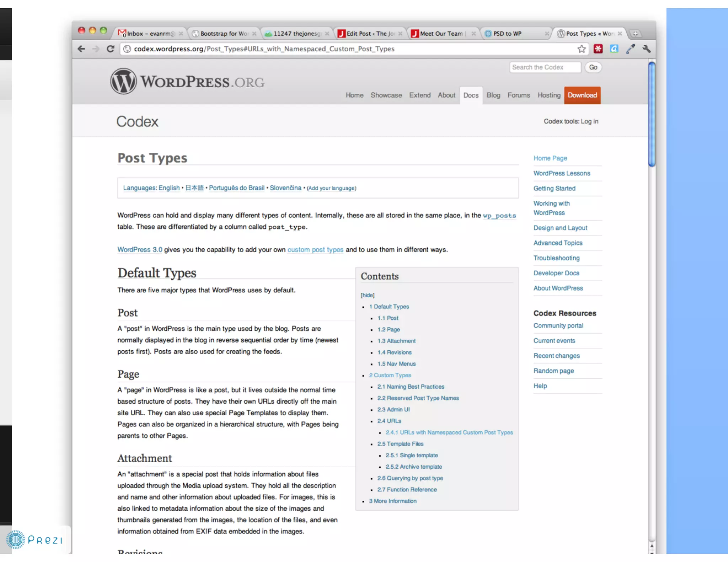
Task: Click the address bar URL
Action: click(264, 49)
